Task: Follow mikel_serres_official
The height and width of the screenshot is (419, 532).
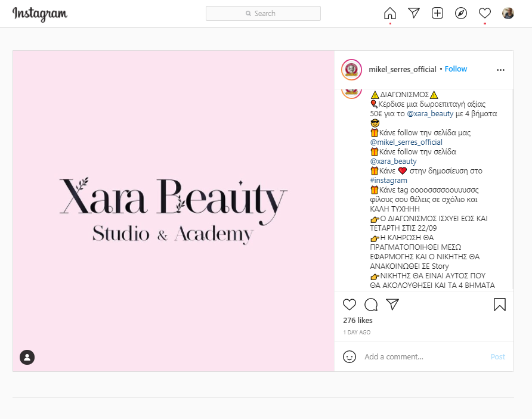Action: tap(456, 69)
